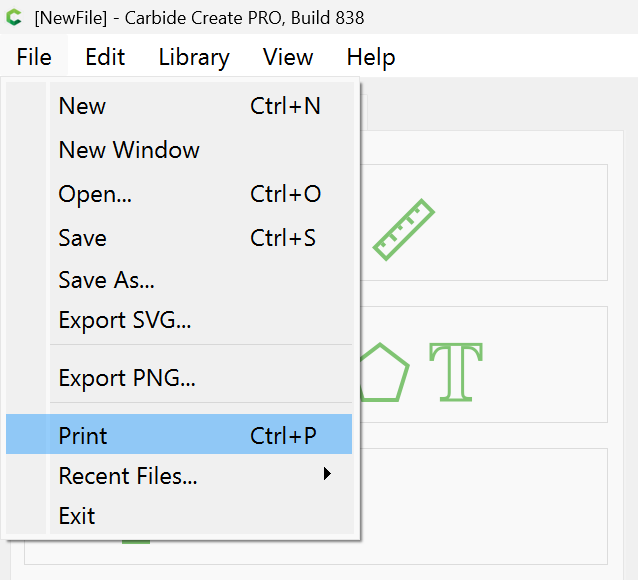
Task: Choose New from the File menu
Action: (83, 106)
